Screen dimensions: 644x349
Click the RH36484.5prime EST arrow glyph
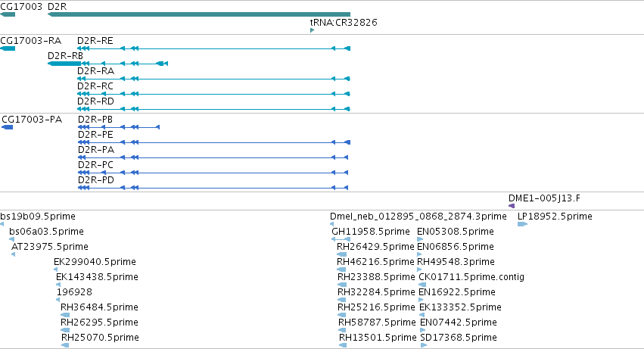pyautogui.click(x=65, y=315)
